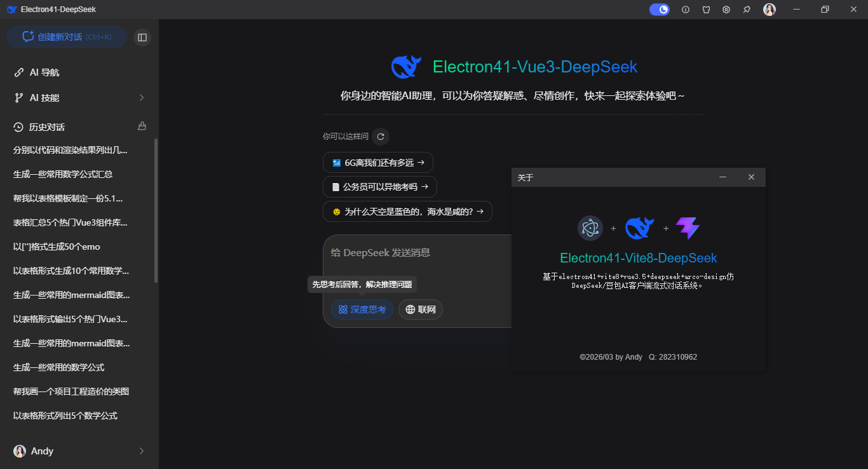
Task: Enable 深度思考 deep thinking mode
Action: tap(362, 309)
